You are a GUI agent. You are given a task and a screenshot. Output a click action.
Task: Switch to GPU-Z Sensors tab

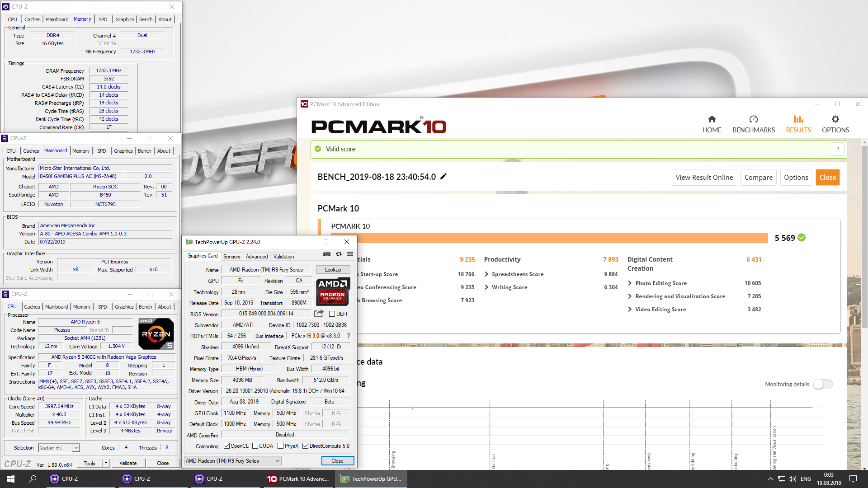[x=231, y=256]
